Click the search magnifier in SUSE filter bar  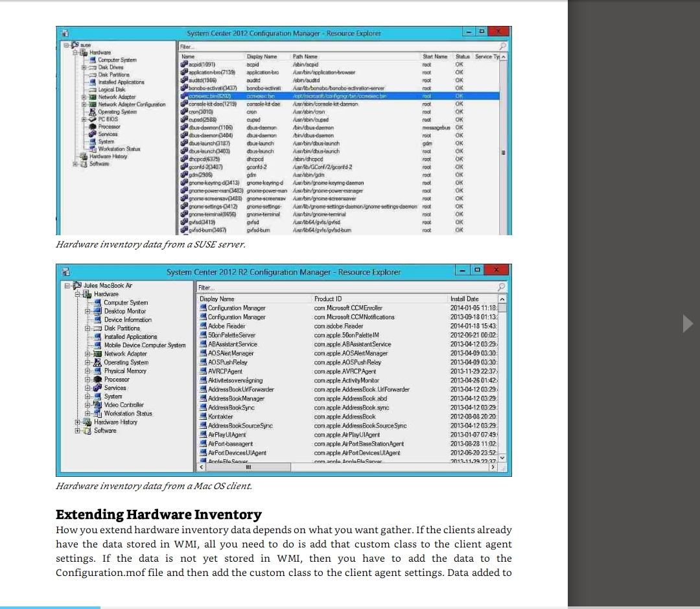pyautogui.click(x=503, y=47)
